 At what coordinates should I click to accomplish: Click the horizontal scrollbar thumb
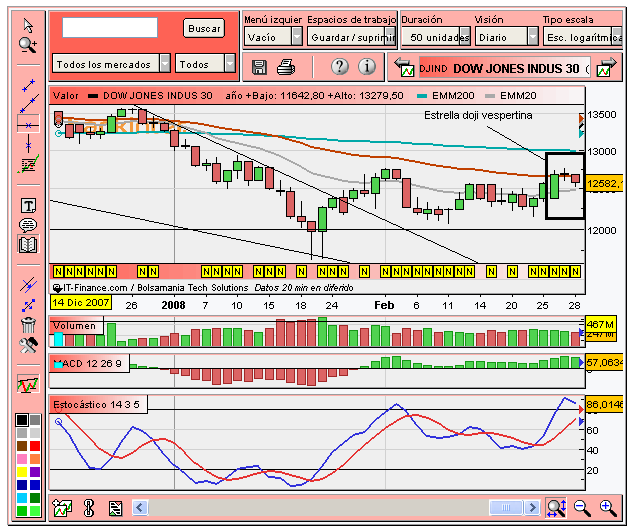click(x=506, y=507)
